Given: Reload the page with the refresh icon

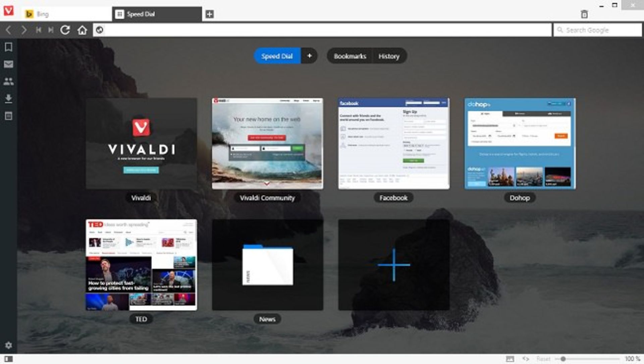Looking at the screenshot, I should tap(65, 30).
